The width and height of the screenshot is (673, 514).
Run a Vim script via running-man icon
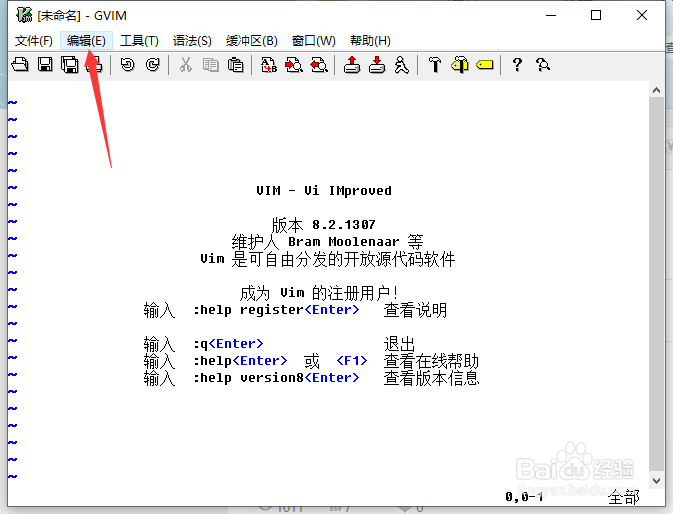[402, 65]
